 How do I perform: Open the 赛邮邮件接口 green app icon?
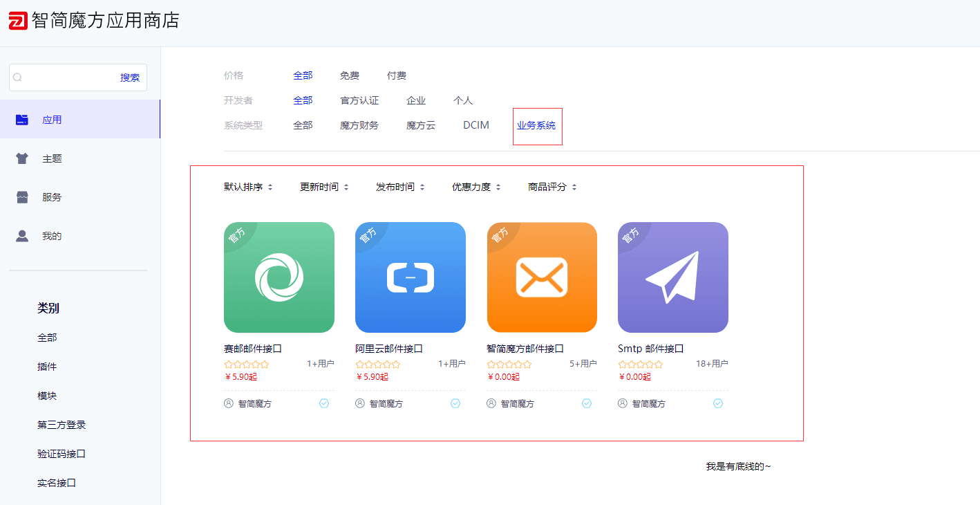(279, 277)
